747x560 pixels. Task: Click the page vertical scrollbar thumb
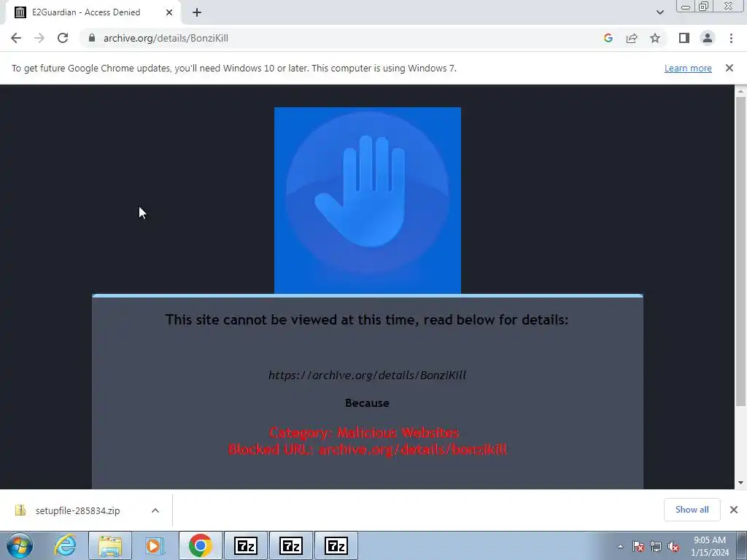coord(740,252)
